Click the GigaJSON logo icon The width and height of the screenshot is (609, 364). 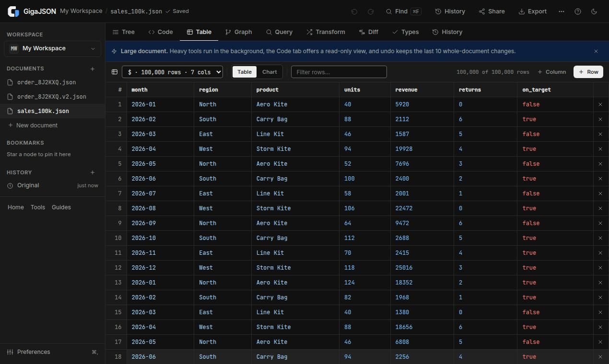(13, 11)
